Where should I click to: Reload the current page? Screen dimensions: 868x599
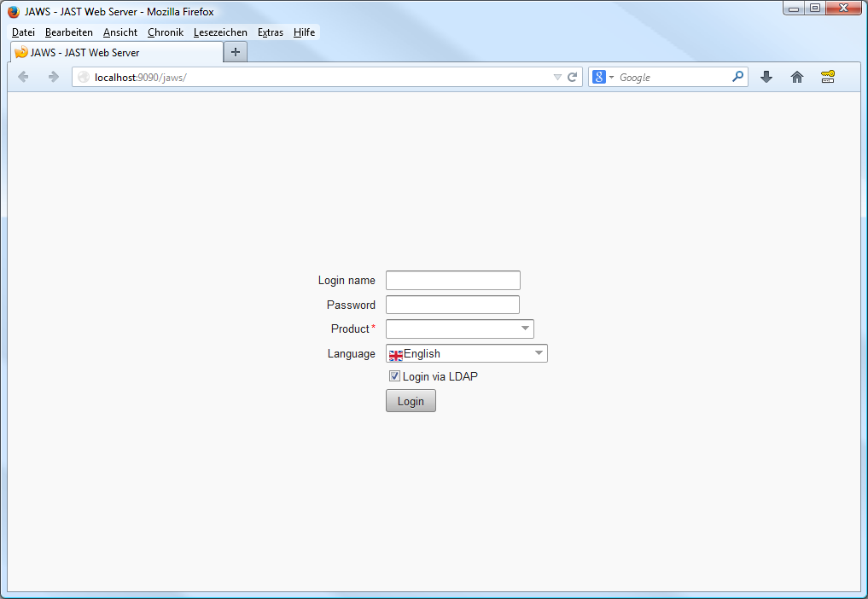click(x=572, y=76)
